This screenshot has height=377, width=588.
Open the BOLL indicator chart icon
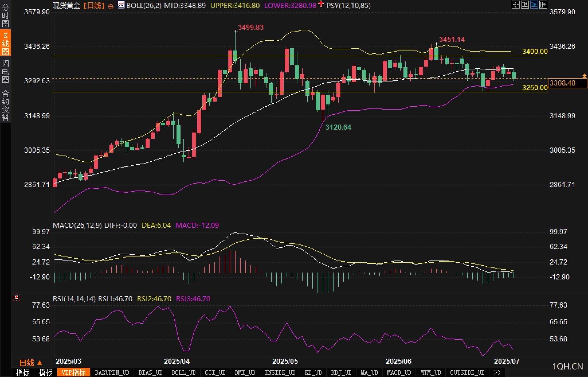coord(121,5)
